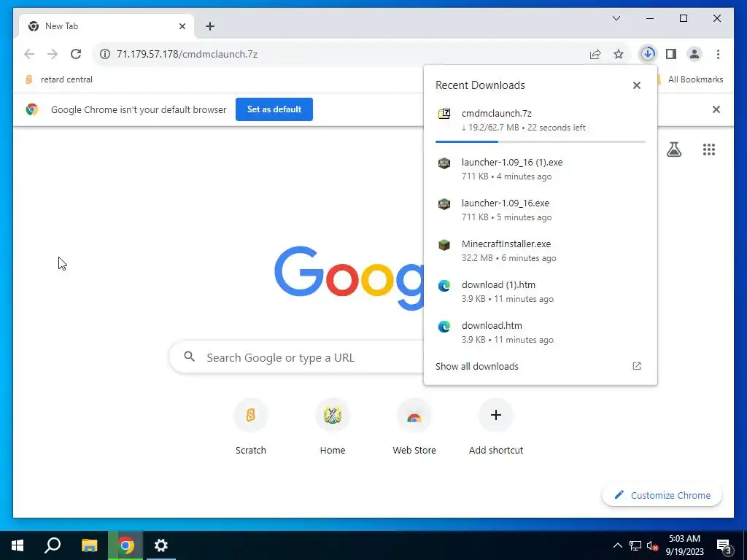This screenshot has width=747, height=560.
Task: Click the Chrome taskbar icon
Action: 125,545
